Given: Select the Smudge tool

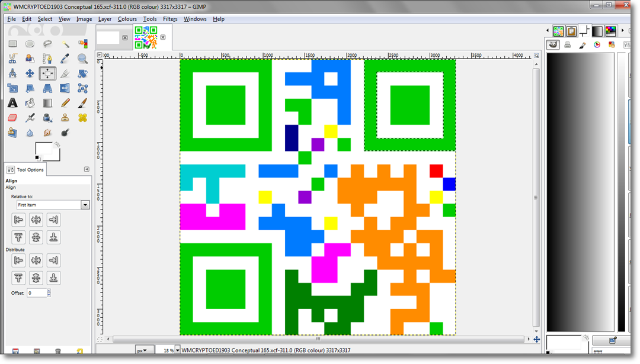Looking at the screenshot, I should [47, 133].
